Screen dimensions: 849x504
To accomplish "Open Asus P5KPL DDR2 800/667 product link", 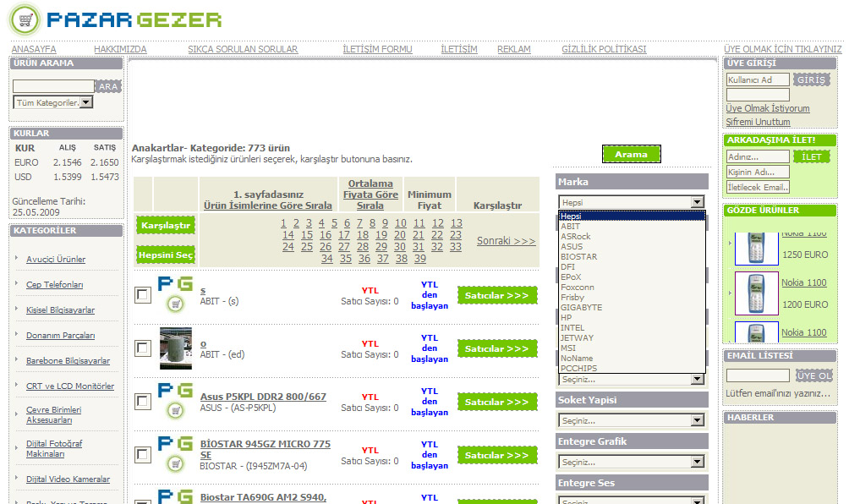I will (x=263, y=397).
